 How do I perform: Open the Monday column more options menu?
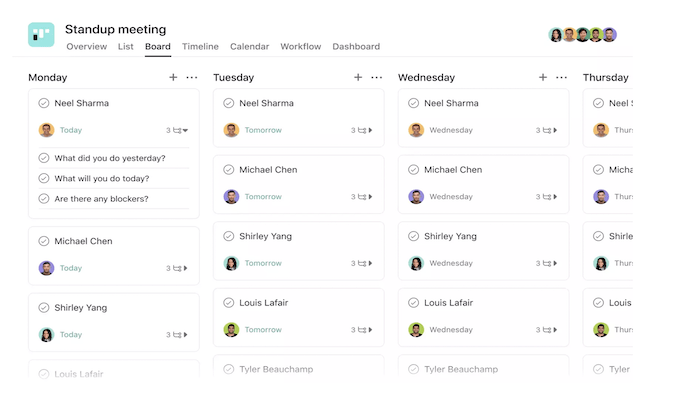point(192,77)
